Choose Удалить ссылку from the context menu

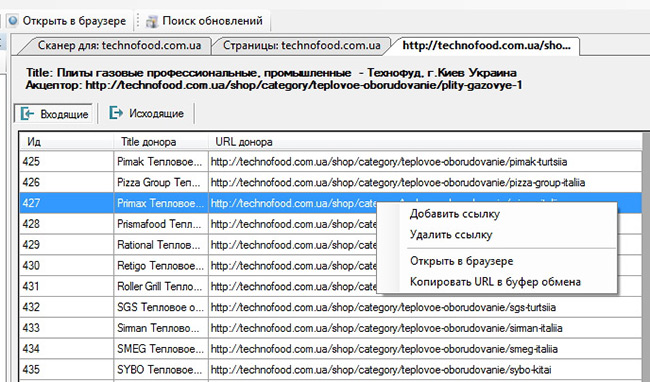coord(451,235)
